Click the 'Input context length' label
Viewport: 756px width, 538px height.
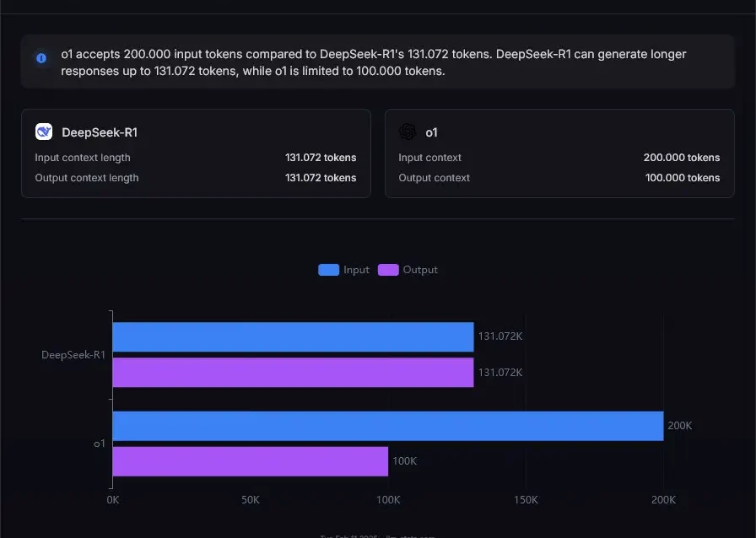tap(83, 158)
